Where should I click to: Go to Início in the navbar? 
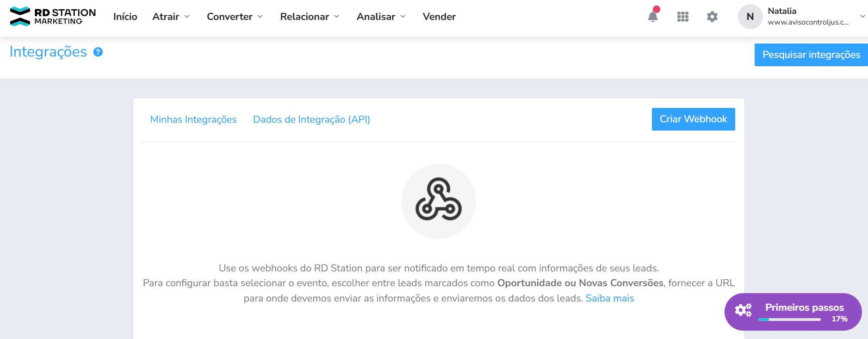click(x=125, y=17)
